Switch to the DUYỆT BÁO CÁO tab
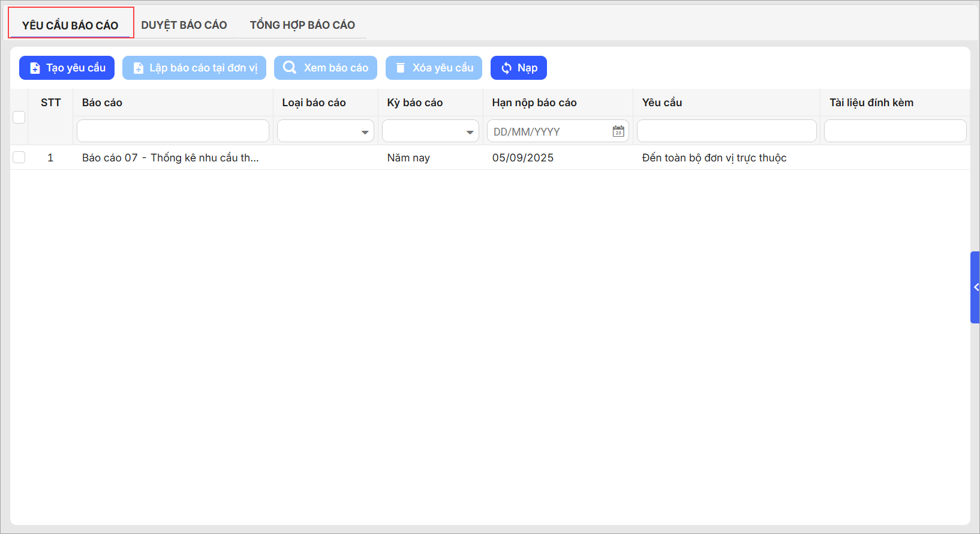 [184, 25]
